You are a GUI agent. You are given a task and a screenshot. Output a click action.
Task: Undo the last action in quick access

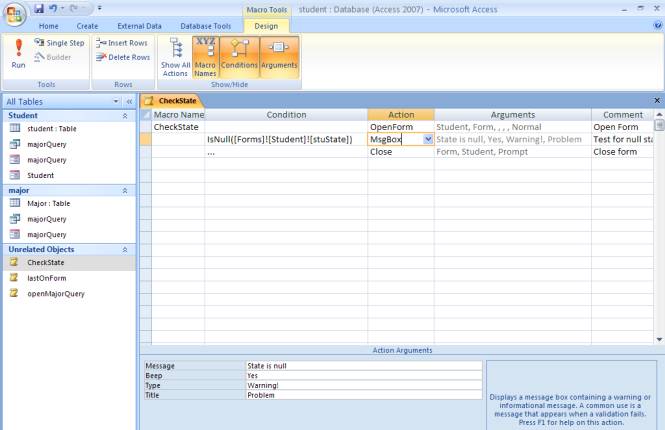click(x=53, y=8)
